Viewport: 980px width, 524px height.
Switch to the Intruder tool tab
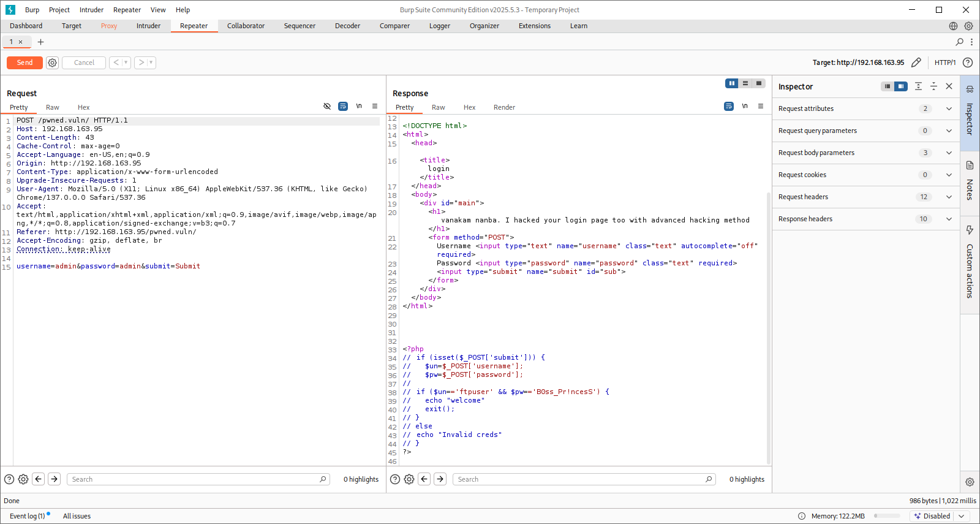tap(148, 26)
